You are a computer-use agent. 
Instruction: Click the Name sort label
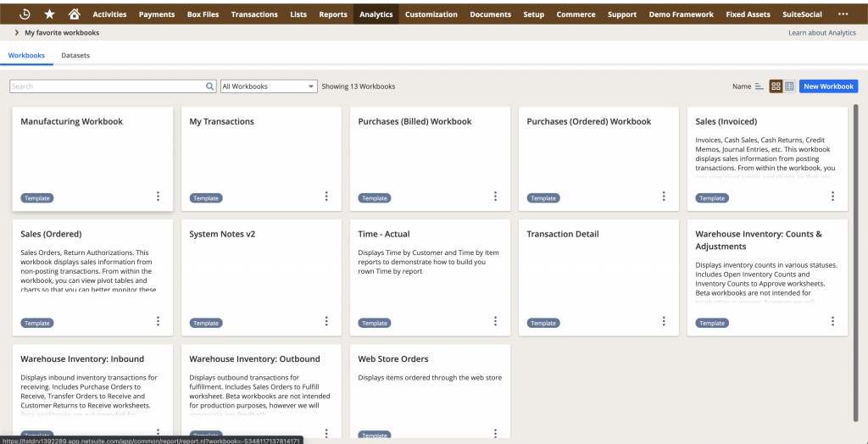pos(742,86)
